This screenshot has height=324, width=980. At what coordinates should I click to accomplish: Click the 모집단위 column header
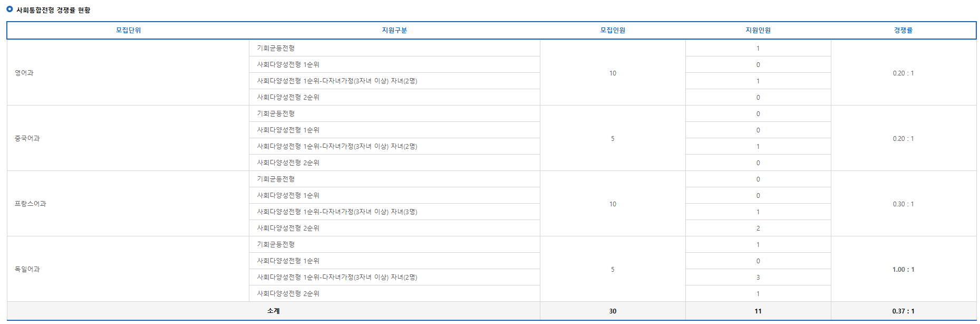(x=128, y=31)
